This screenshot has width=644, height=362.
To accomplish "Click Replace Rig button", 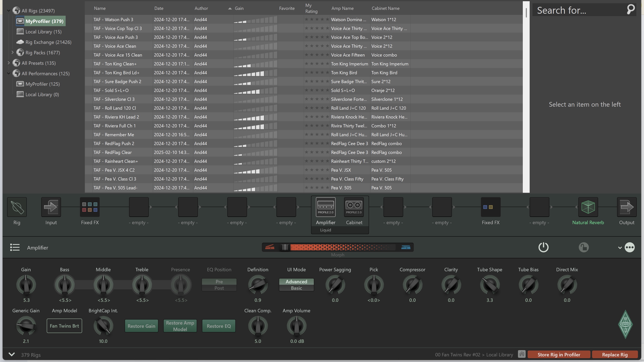I will pos(615,355).
